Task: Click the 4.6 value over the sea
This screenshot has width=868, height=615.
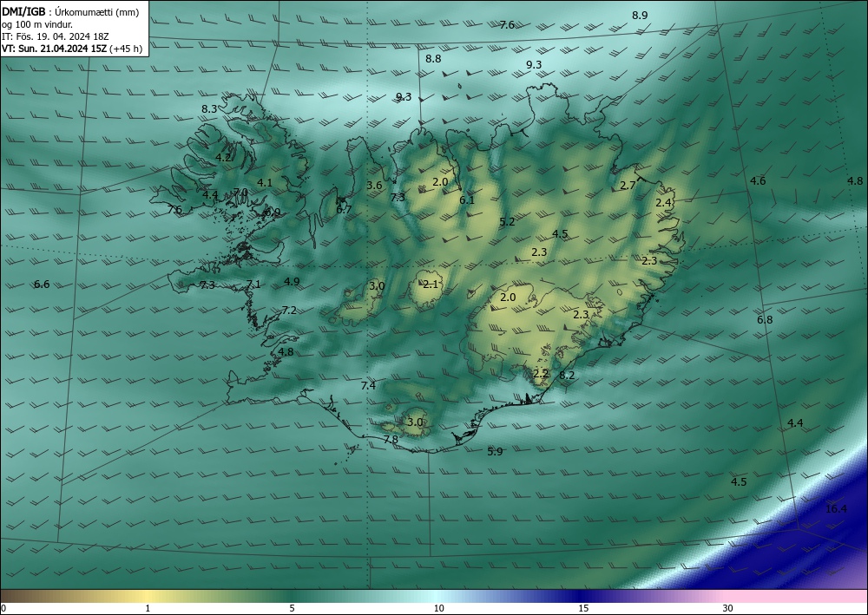Action: pos(758,180)
